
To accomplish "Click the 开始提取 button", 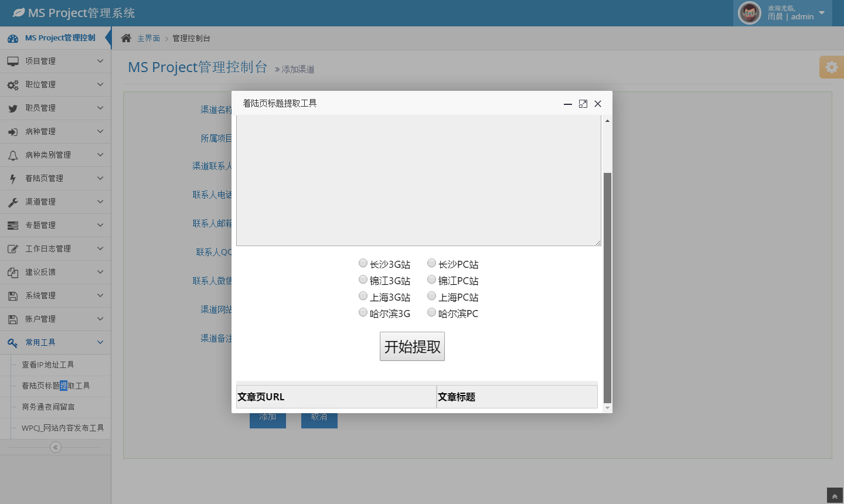I will point(412,346).
